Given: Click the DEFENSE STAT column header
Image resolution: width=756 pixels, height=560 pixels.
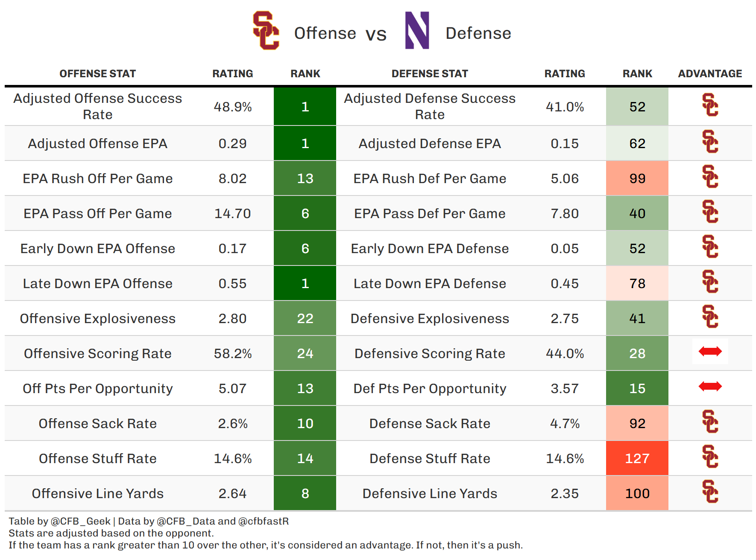Looking at the screenshot, I should tap(430, 74).
